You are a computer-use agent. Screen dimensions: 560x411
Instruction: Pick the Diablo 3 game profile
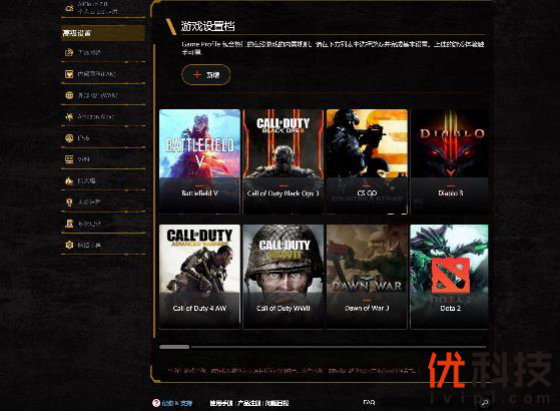(450, 161)
